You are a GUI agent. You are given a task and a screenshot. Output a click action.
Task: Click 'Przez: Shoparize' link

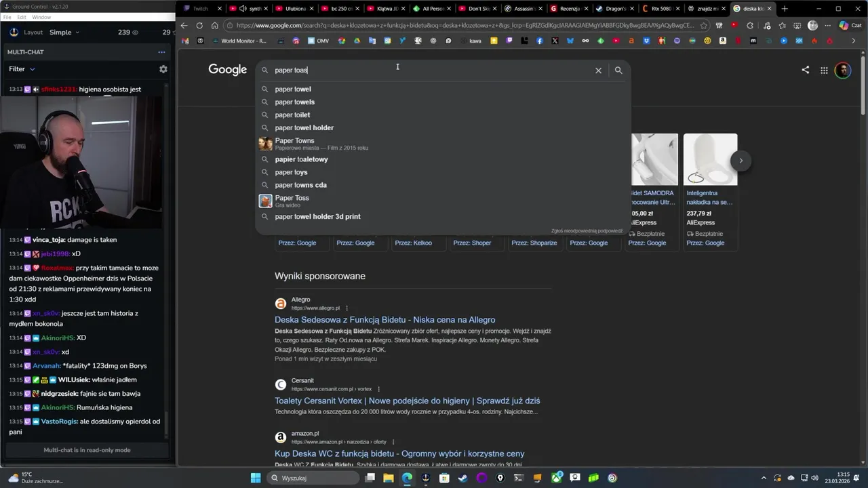pyautogui.click(x=534, y=243)
